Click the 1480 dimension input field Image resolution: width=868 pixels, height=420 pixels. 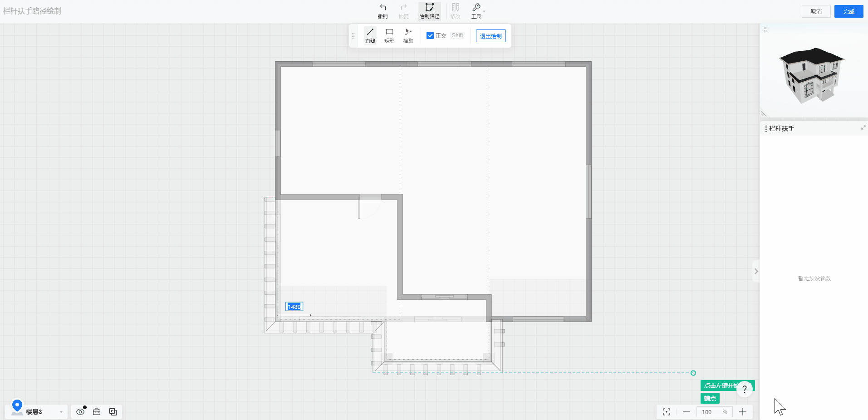(x=294, y=307)
